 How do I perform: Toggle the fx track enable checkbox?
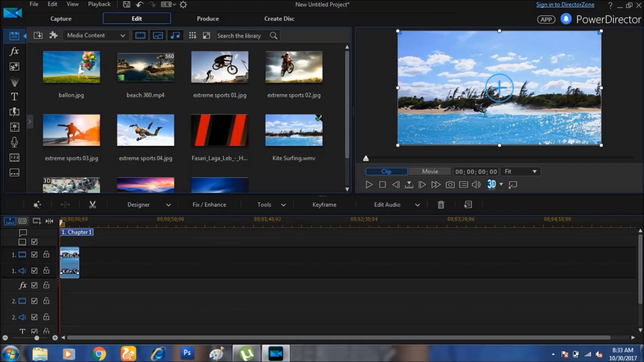(x=34, y=285)
